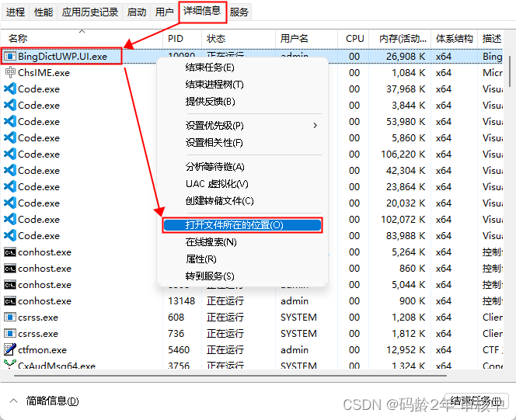Open 属性(R) from the context menu
The height and width of the screenshot is (420, 516).
coord(200,259)
